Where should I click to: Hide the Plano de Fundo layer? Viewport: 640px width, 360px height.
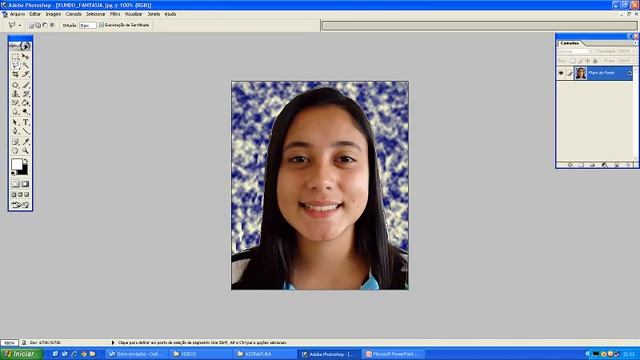(561, 73)
